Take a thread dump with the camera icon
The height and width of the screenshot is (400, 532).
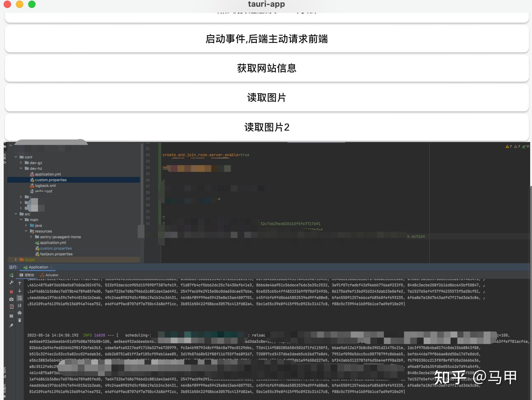pos(11,299)
